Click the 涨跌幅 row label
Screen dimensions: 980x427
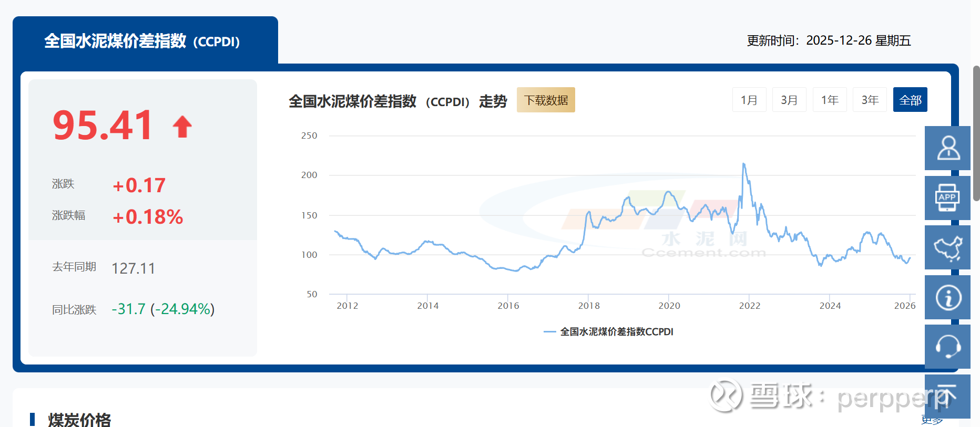(68, 215)
